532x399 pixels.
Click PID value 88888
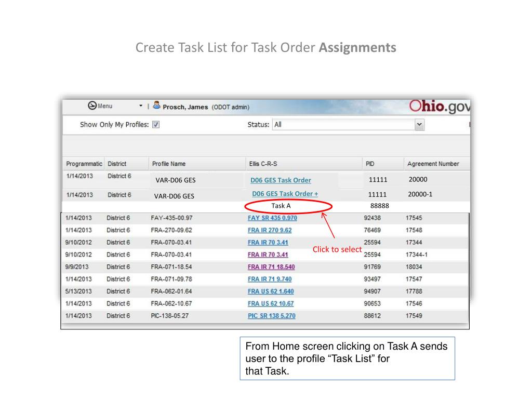click(x=380, y=206)
